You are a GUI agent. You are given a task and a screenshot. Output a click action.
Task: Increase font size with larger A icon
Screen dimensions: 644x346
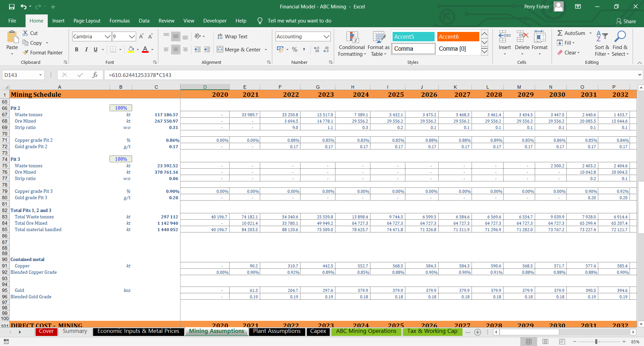tap(141, 36)
